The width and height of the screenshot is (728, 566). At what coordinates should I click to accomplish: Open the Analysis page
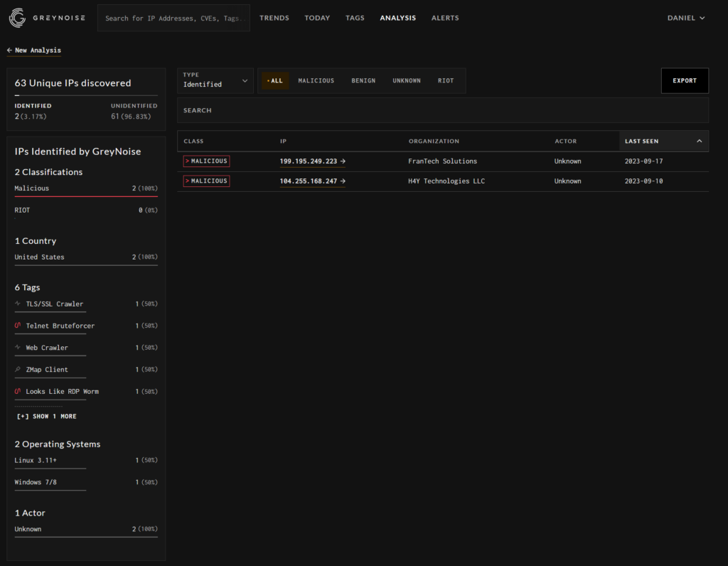pos(398,18)
